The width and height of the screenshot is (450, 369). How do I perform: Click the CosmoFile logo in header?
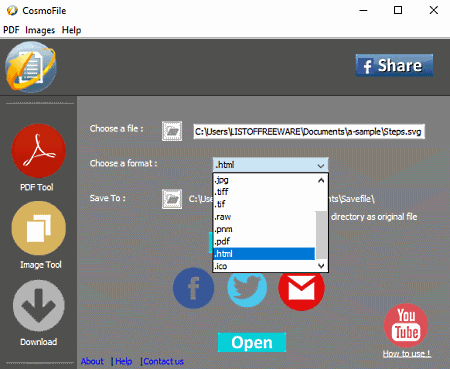pyautogui.click(x=31, y=67)
